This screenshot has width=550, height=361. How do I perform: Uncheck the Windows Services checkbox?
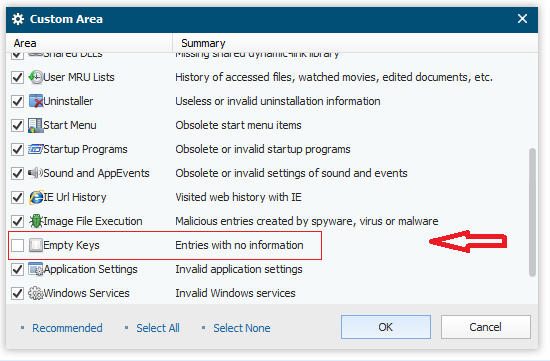[x=18, y=293]
